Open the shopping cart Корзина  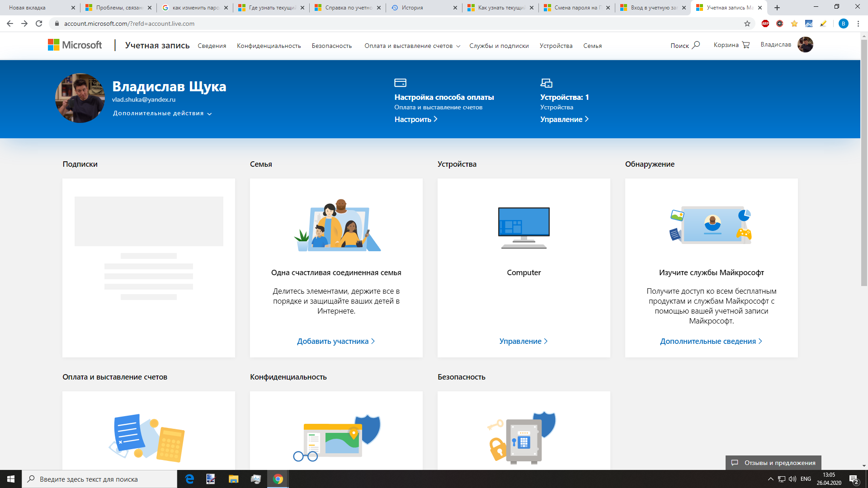(x=731, y=45)
